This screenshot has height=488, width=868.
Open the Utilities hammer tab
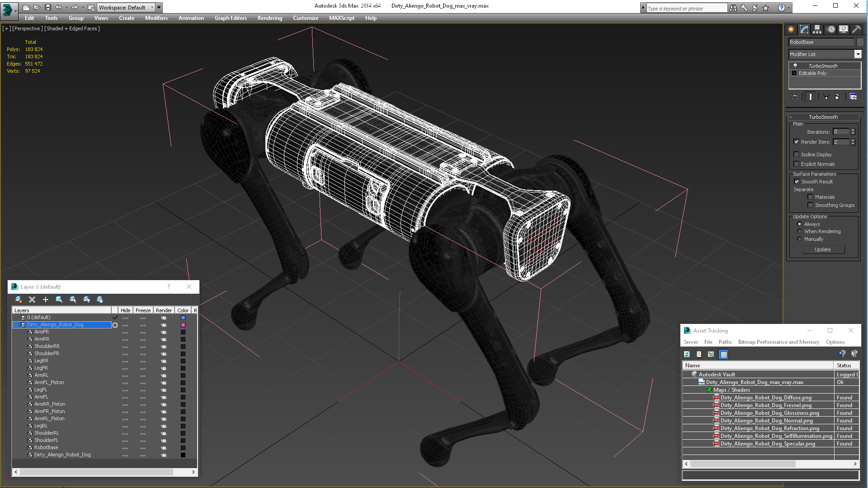click(x=856, y=29)
